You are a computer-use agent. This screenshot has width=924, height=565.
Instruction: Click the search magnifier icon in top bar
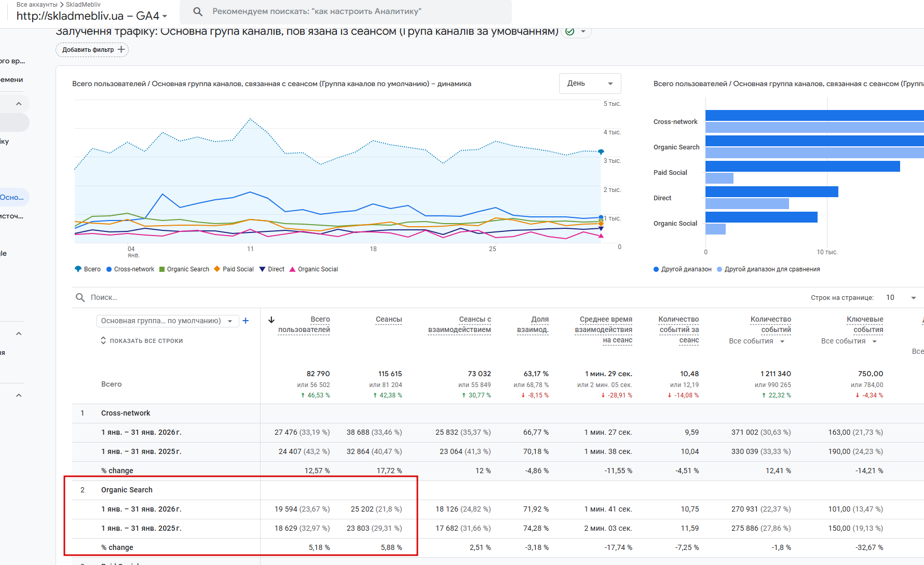[x=198, y=11]
